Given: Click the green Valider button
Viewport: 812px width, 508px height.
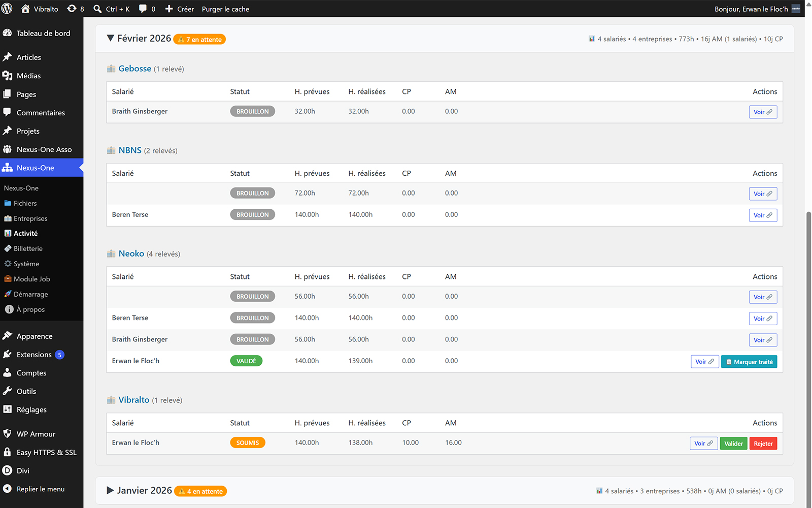Looking at the screenshot, I should (733, 443).
